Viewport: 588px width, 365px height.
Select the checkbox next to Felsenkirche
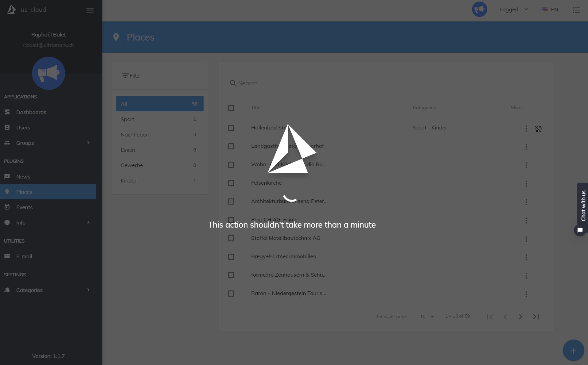[x=231, y=183]
